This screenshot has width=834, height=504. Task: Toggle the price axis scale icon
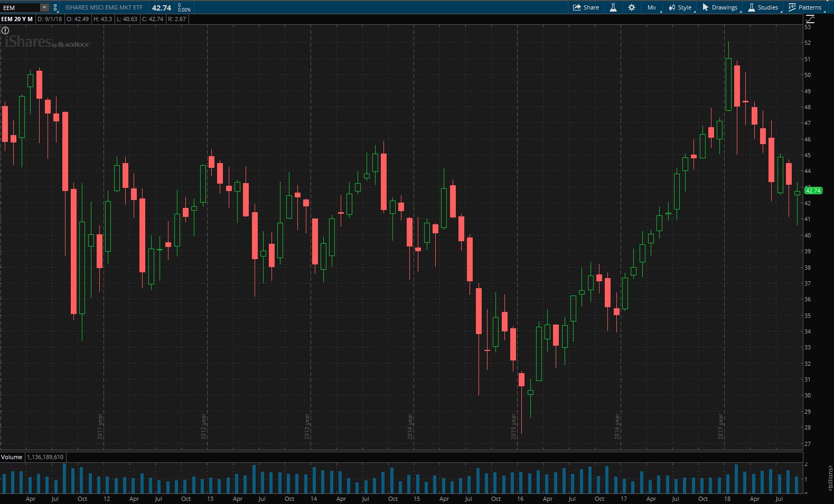coord(810,19)
